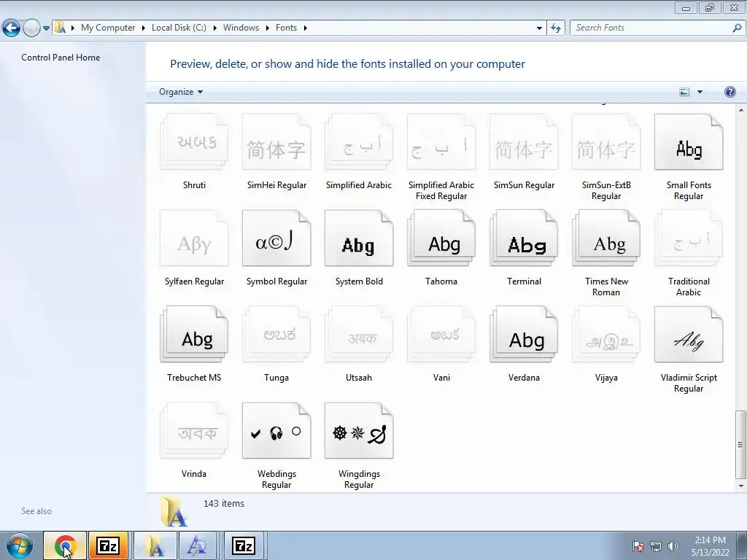
Task: Select the Wingdings Regular font icon
Action: point(359,430)
